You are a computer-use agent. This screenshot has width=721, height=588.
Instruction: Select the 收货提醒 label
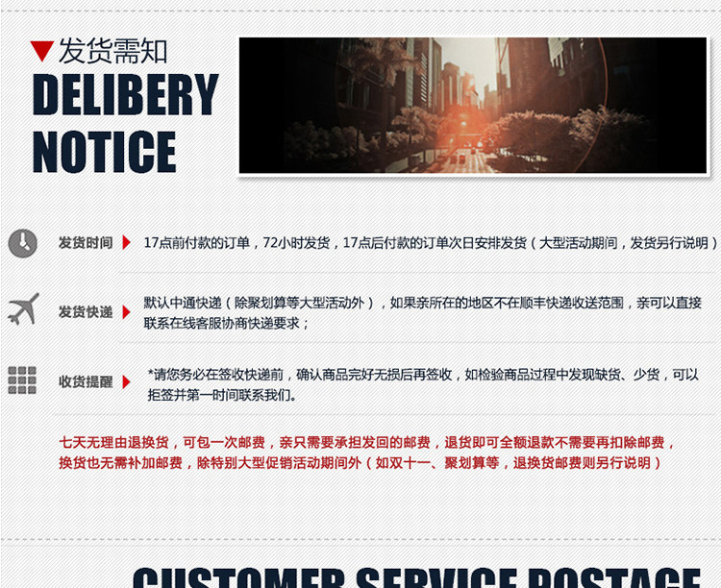coord(86,382)
